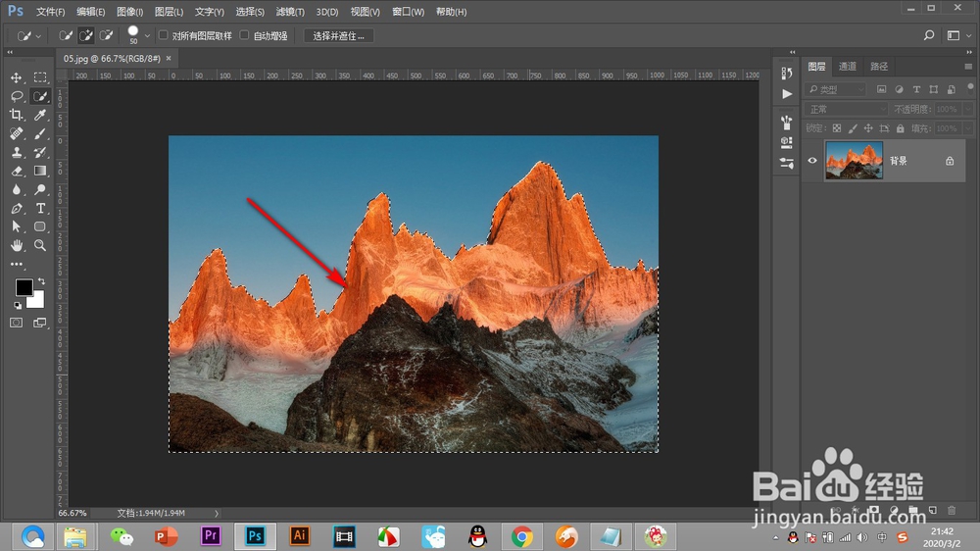Choose New Selection mode in options bar

65,35
